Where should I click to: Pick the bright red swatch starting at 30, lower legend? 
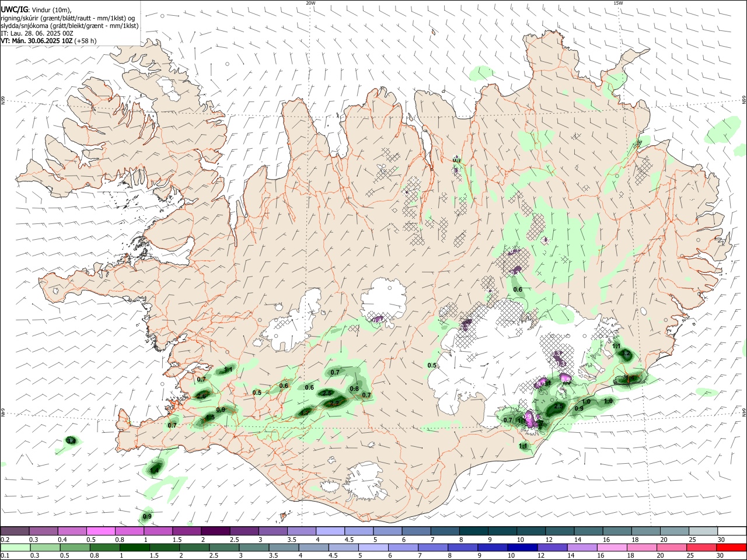731,547
